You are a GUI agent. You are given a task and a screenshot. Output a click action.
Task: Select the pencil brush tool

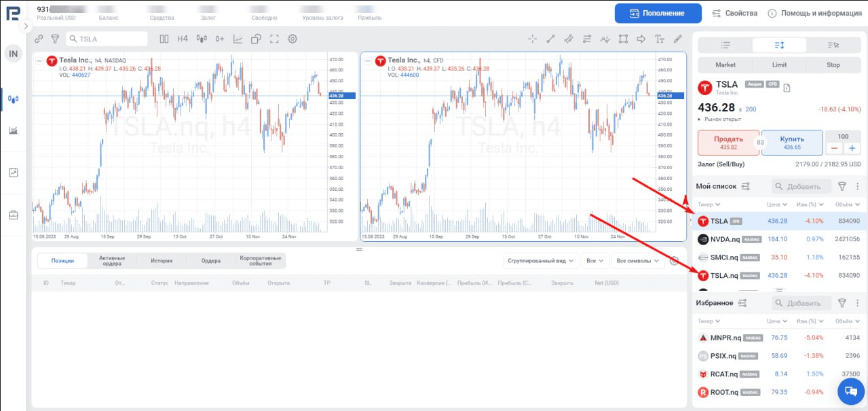677,39
